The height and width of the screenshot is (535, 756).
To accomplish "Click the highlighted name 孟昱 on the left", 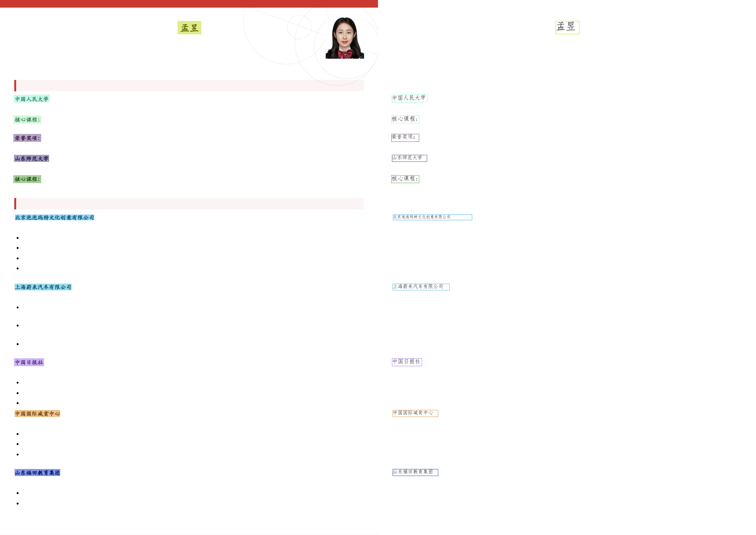I will tap(189, 28).
